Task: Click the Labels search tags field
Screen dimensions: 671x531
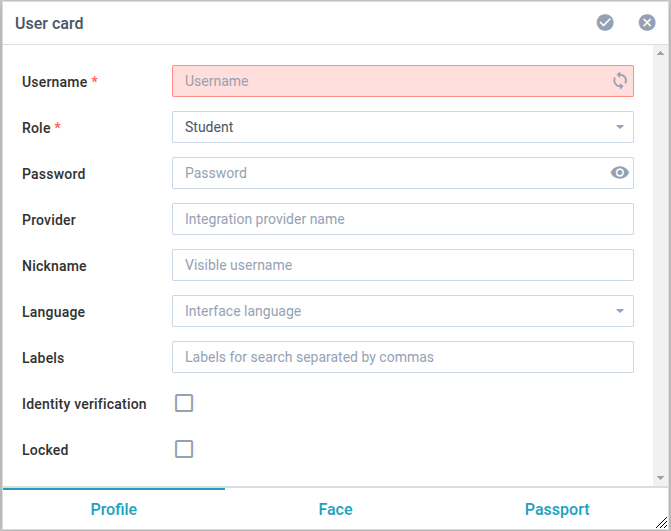Action: [402, 357]
